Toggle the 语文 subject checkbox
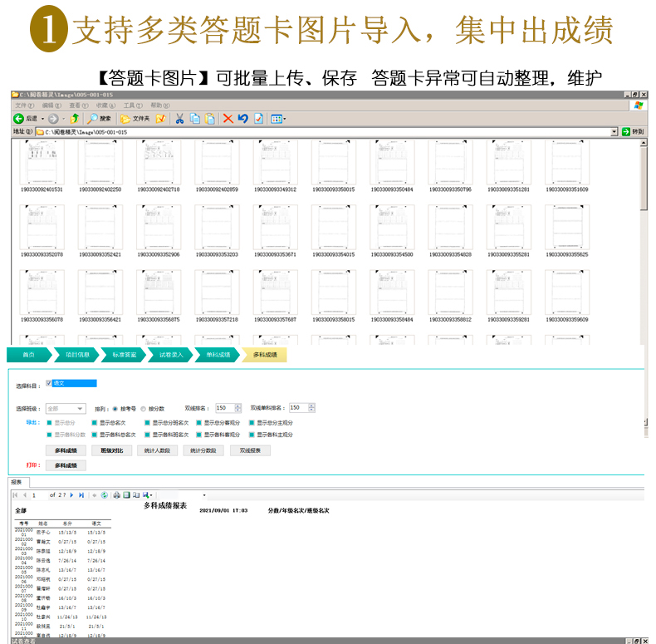This screenshot has width=656, height=644. (x=49, y=383)
